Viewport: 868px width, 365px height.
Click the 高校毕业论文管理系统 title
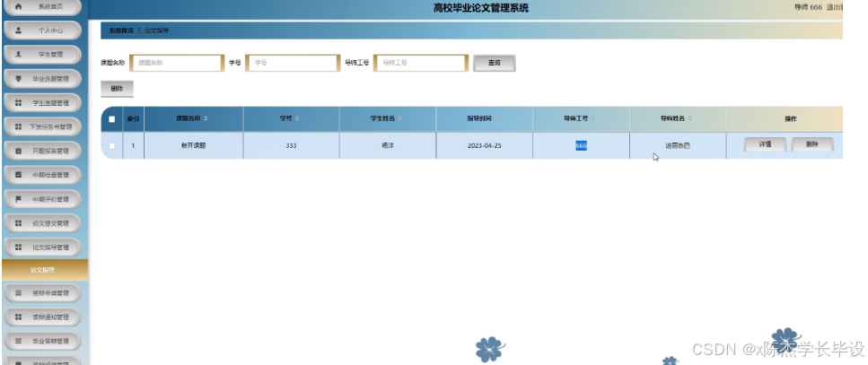click(x=480, y=8)
